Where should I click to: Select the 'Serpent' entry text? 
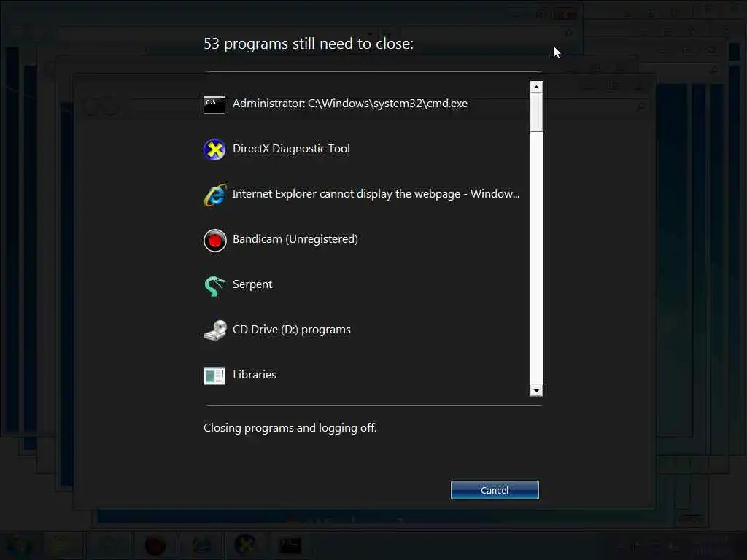[x=252, y=284]
